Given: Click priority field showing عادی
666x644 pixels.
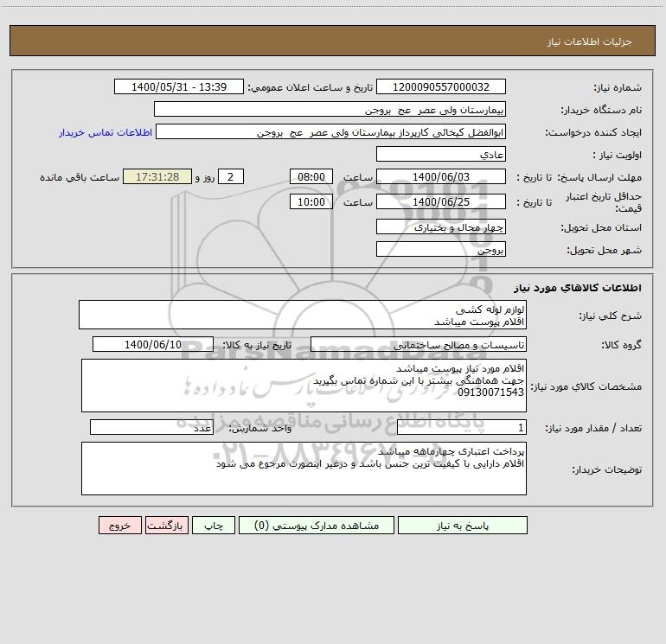Looking at the screenshot, I should pyautogui.click(x=441, y=154).
